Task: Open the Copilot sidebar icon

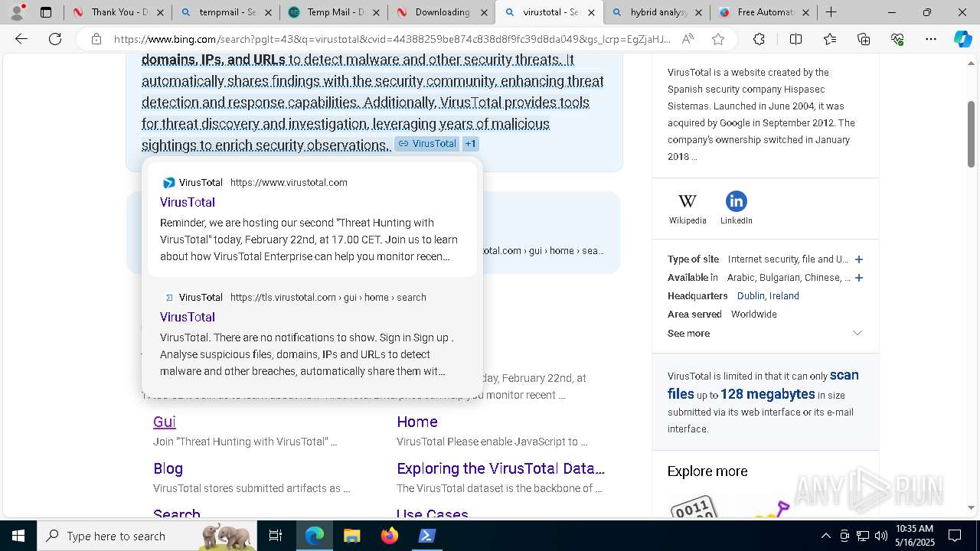Action: tap(962, 39)
